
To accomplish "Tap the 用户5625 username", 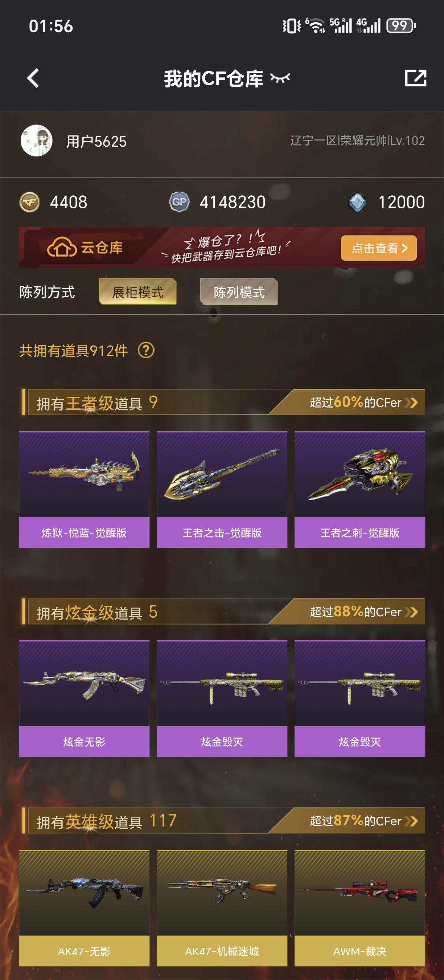I will tap(96, 142).
